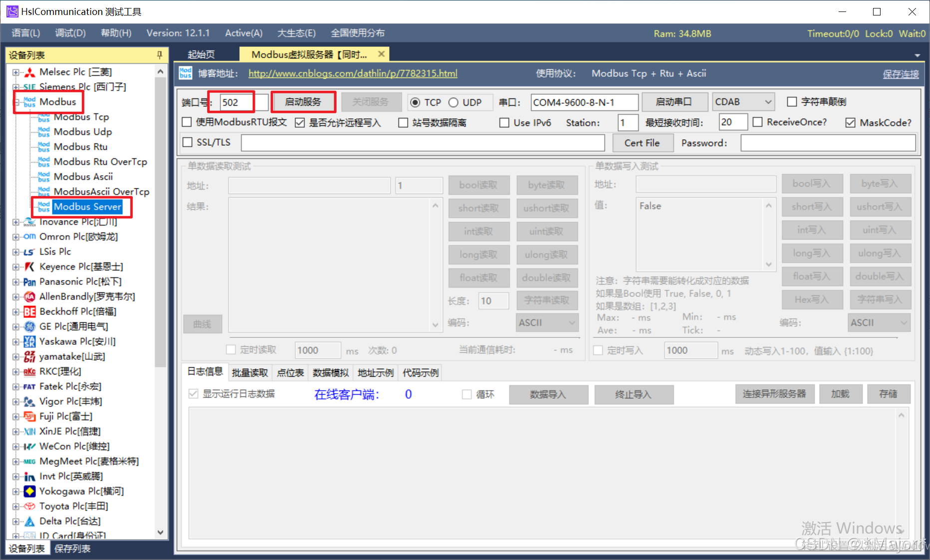Disable the MaskCode? checkbox
930x560 pixels.
[x=850, y=122]
